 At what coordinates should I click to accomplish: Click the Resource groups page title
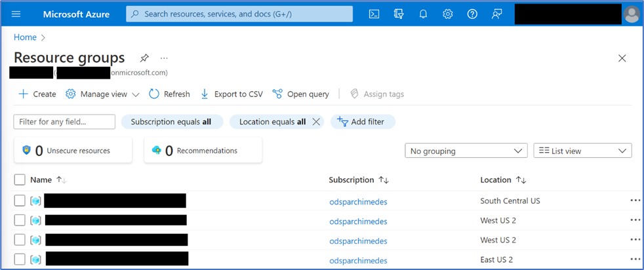pos(70,58)
